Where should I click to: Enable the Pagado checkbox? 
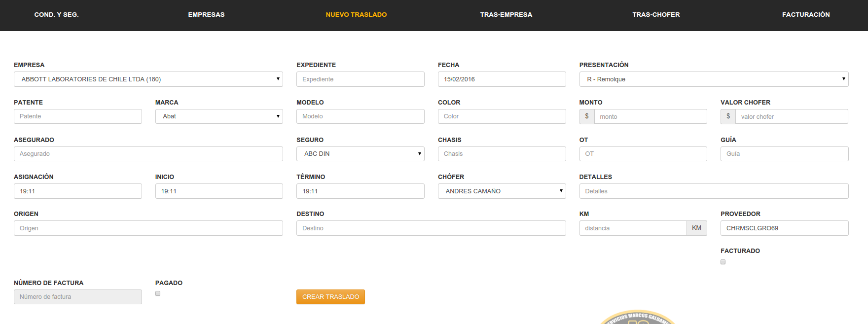tap(158, 293)
